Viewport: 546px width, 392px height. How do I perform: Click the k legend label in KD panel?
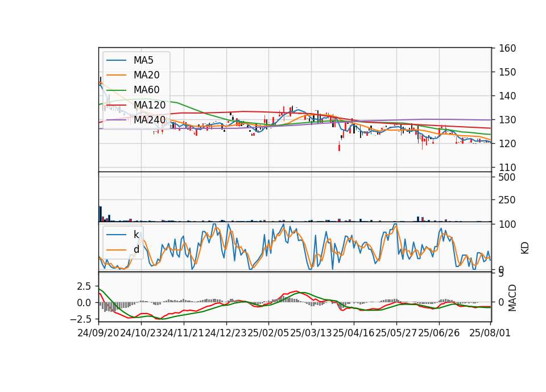click(136, 235)
